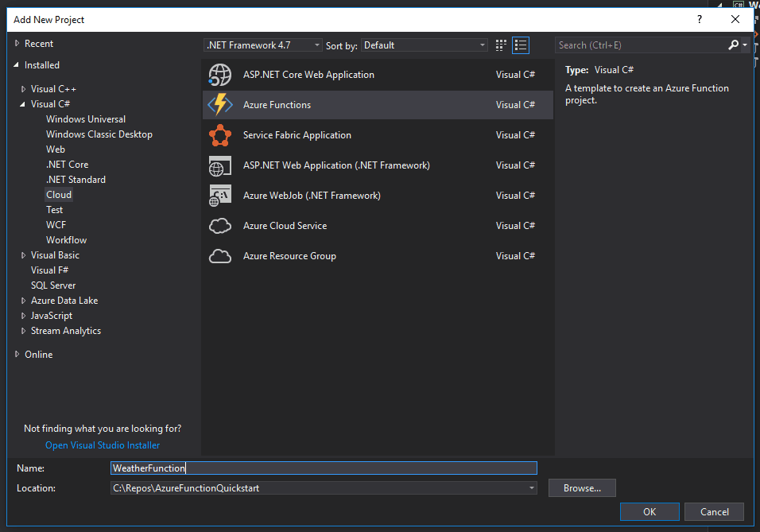Viewport: 760px width, 532px height.
Task: Click the ASP.NET Core Web Application globe icon
Action: click(220, 74)
